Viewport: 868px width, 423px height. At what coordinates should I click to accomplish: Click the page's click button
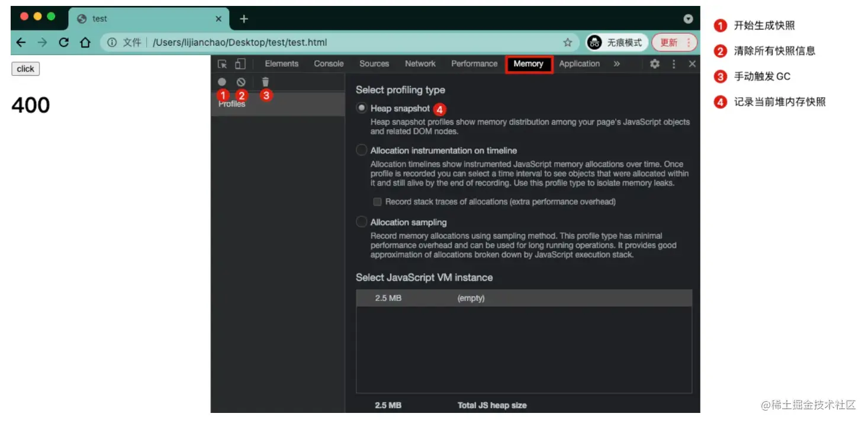point(25,69)
